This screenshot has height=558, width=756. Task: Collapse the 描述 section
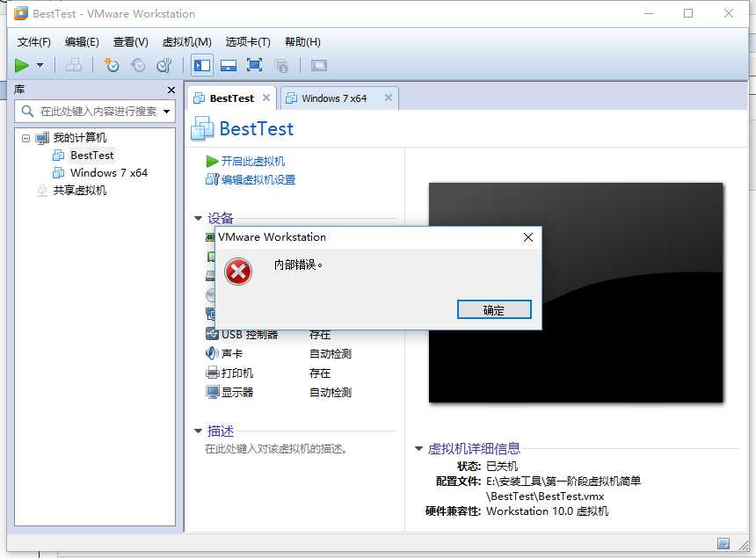coord(198,431)
